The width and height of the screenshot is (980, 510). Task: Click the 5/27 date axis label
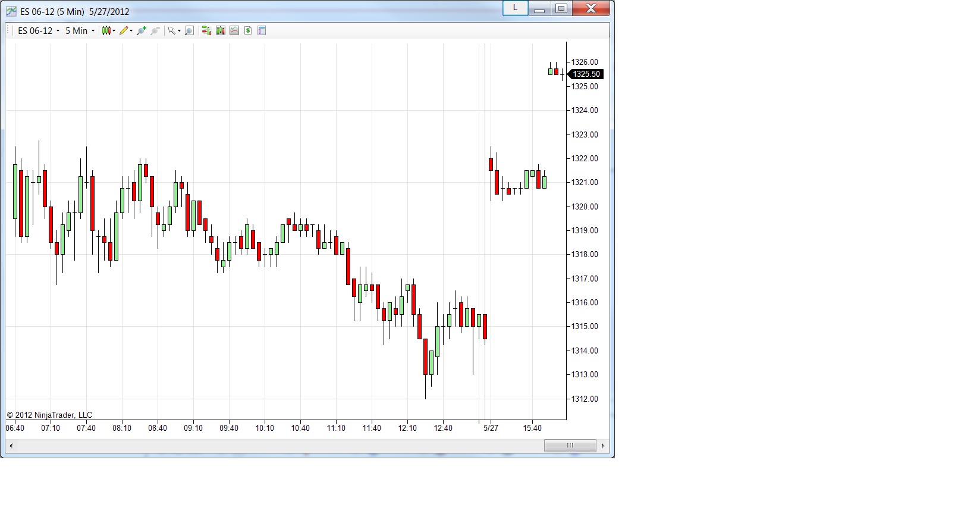coord(491,428)
